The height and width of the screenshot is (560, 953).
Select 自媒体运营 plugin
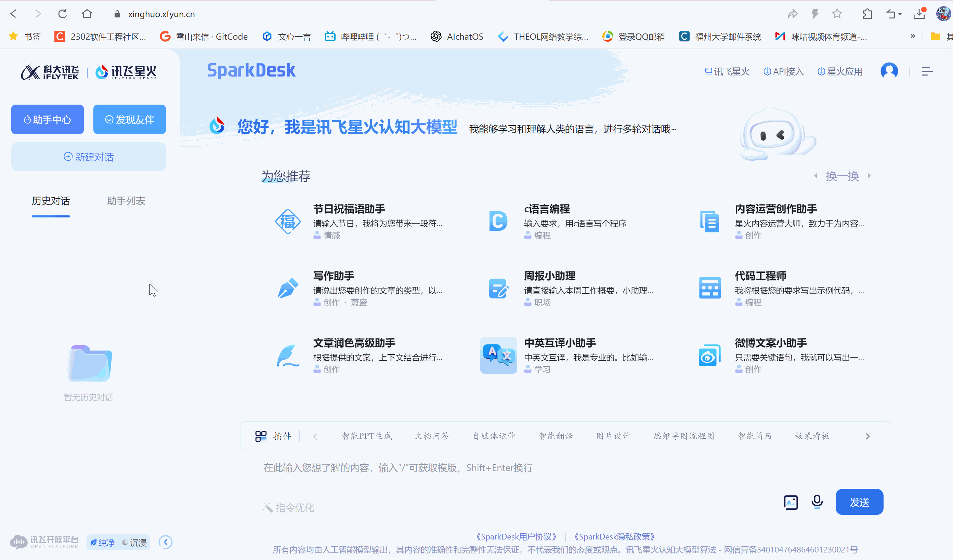494,436
